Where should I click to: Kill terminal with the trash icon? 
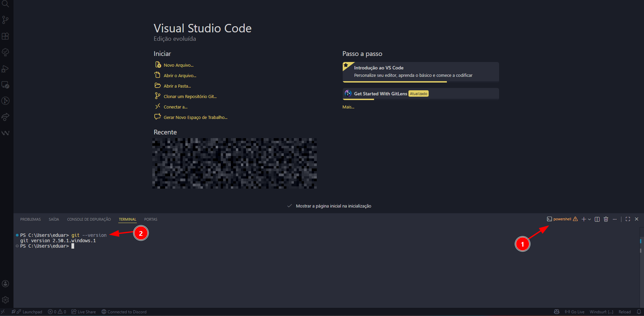606,219
